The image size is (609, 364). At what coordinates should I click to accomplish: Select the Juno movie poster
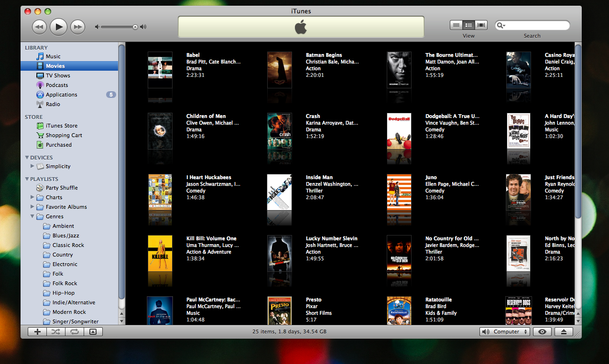[399, 193]
